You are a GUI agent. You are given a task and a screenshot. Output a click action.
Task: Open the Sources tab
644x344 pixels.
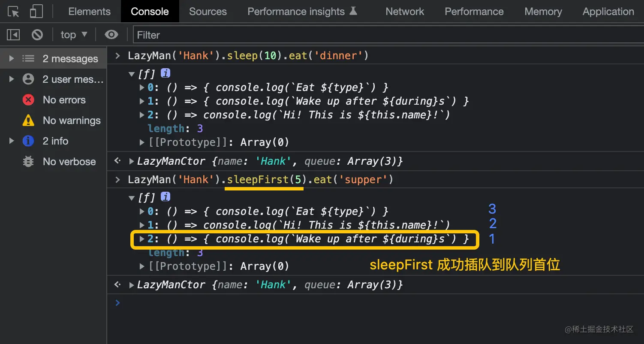click(208, 12)
